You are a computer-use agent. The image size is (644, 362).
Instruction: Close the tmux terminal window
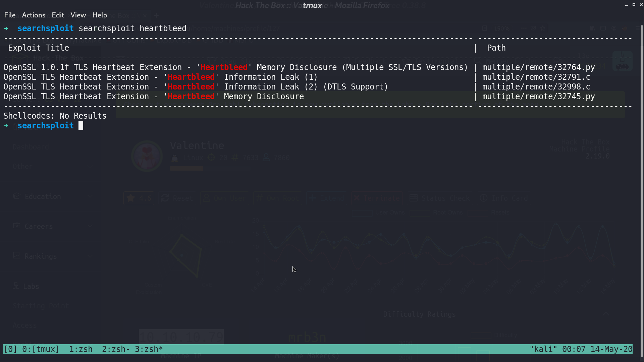click(641, 5)
